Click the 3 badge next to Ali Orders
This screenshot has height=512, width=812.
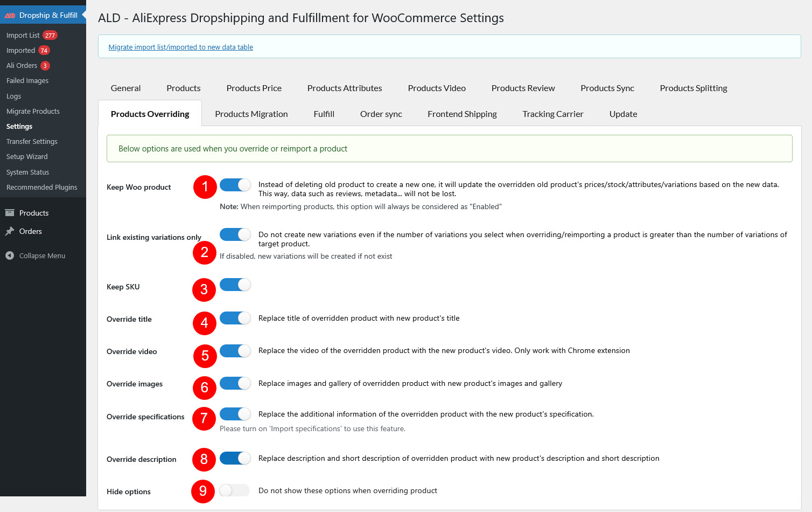tap(45, 66)
